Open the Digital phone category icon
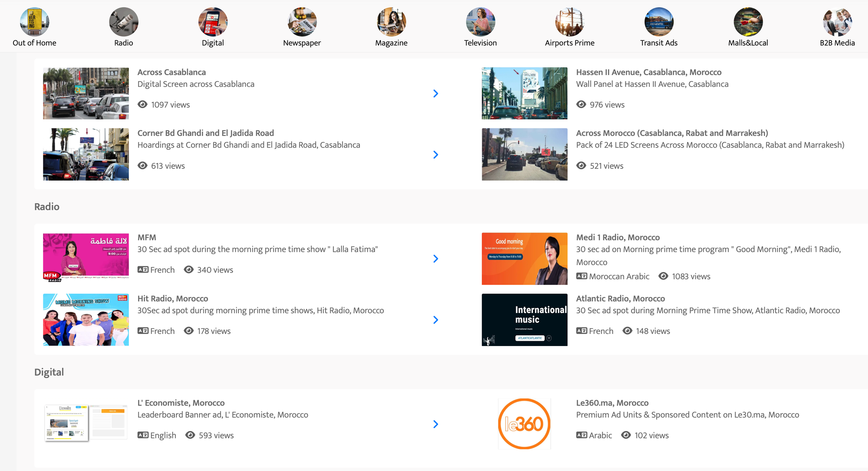This screenshot has width=868, height=471. (213, 22)
